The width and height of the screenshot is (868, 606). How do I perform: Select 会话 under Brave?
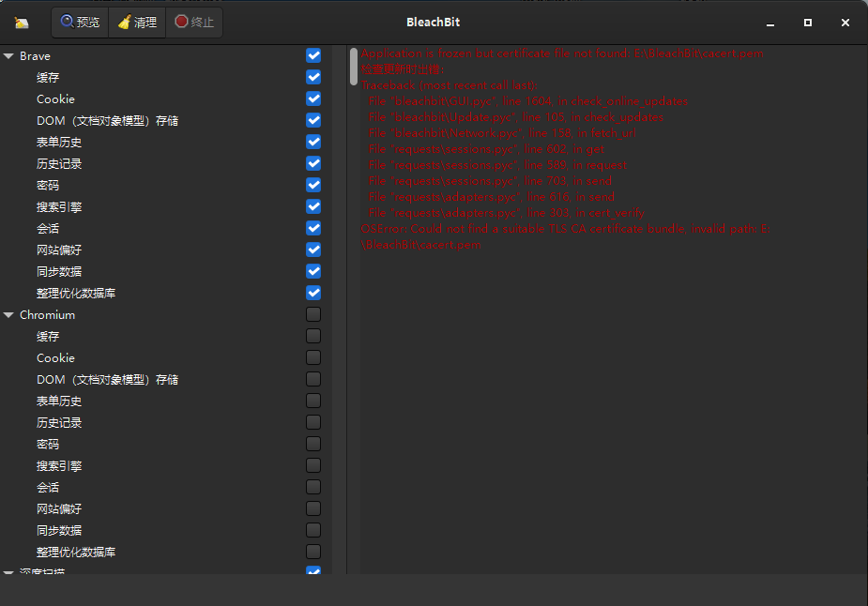click(x=48, y=229)
